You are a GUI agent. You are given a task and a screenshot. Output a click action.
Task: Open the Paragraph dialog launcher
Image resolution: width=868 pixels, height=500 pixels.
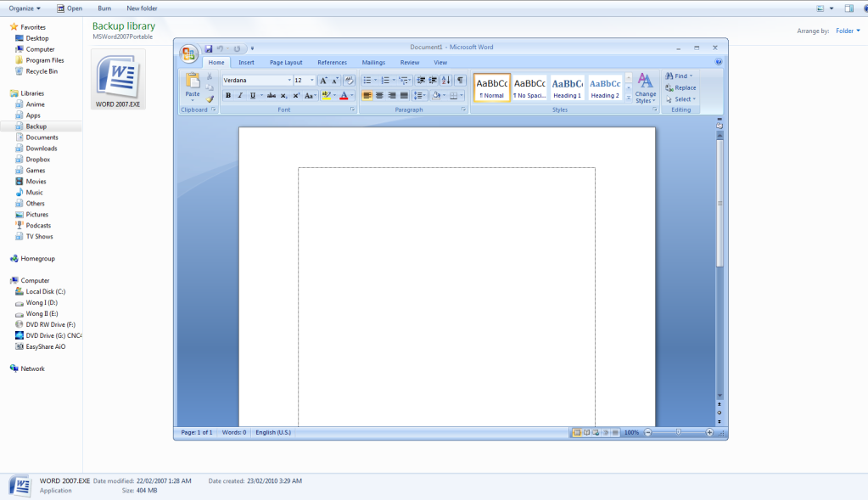click(x=463, y=110)
